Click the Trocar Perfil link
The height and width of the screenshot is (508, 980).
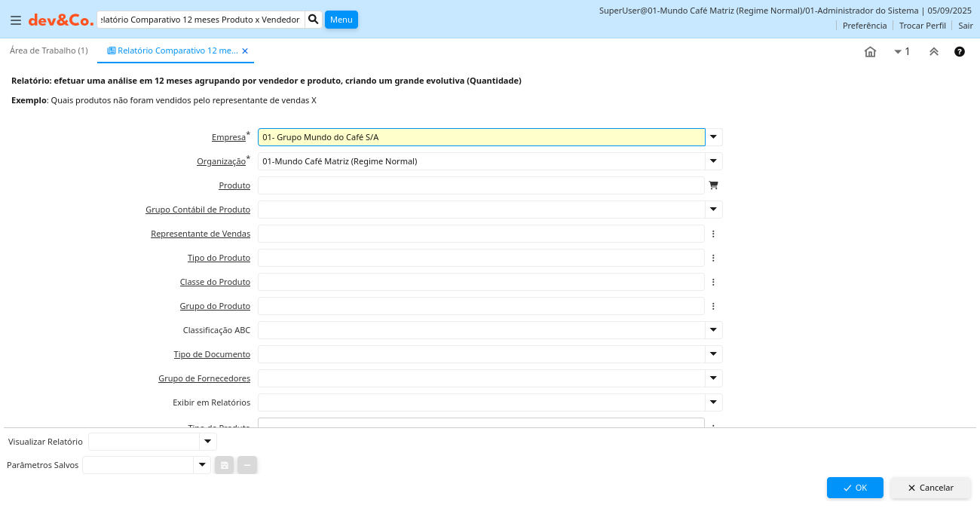922,26
